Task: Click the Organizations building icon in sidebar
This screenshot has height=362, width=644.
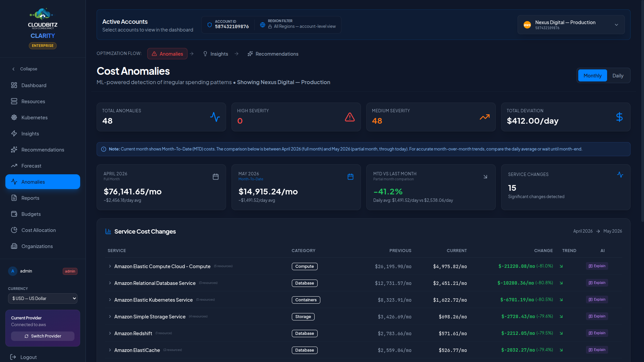Action: coord(14,246)
